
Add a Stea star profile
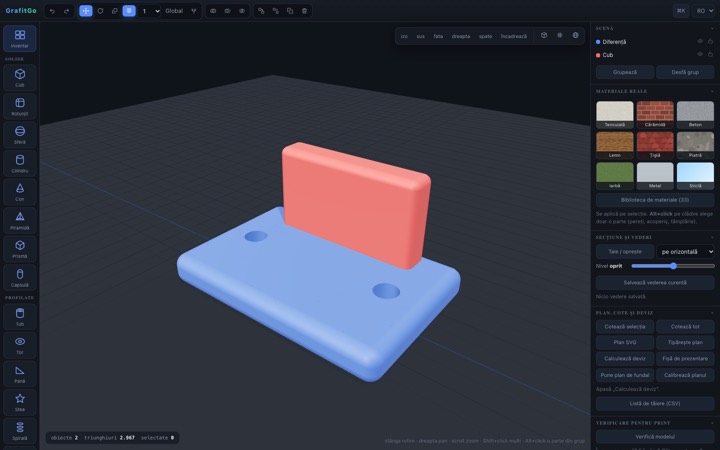[x=20, y=402]
